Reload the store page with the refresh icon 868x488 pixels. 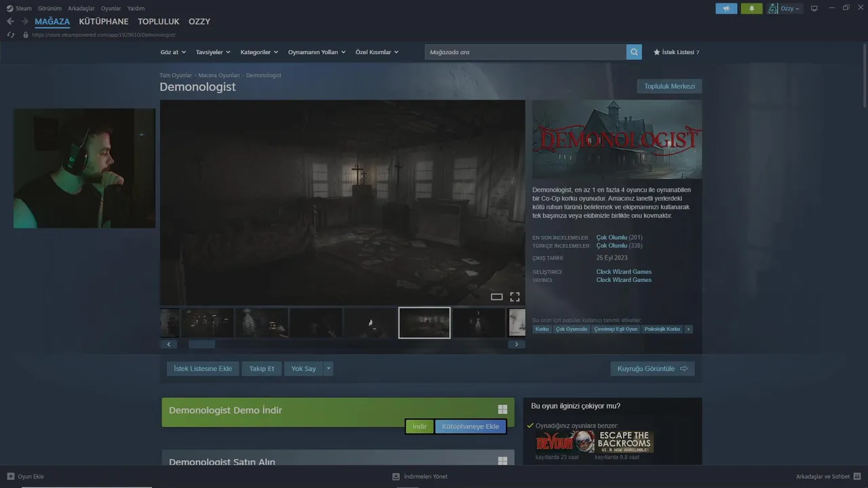tap(10, 35)
